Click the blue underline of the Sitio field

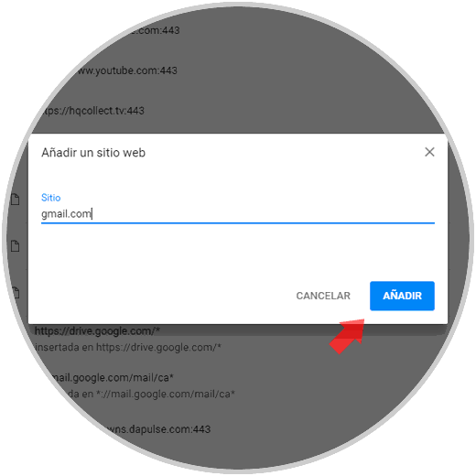point(238,223)
